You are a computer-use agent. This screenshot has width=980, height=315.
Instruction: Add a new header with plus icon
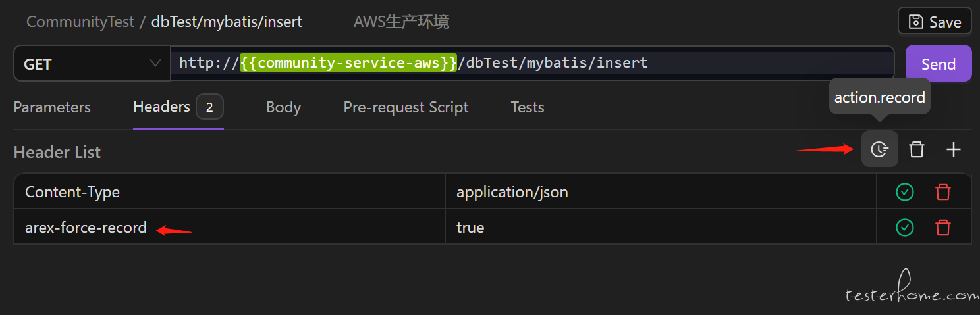(x=953, y=149)
